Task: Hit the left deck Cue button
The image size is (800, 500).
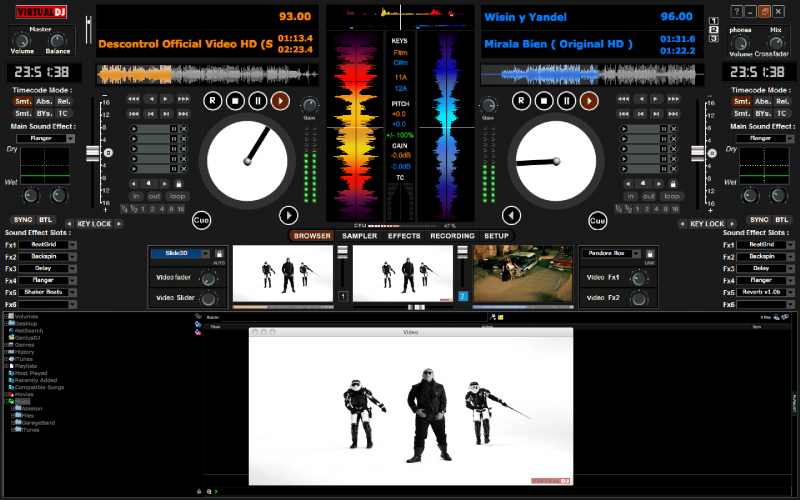Action: tap(202, 220)
